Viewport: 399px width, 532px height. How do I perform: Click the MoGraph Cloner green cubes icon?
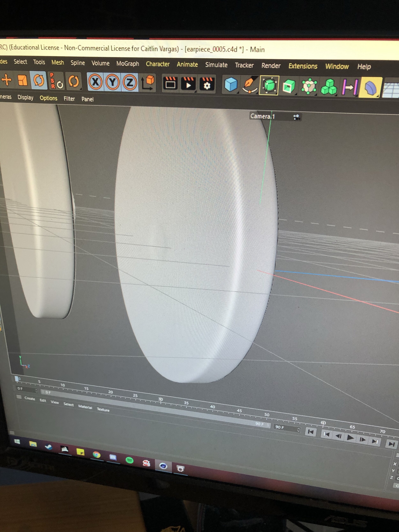point(329,87)
